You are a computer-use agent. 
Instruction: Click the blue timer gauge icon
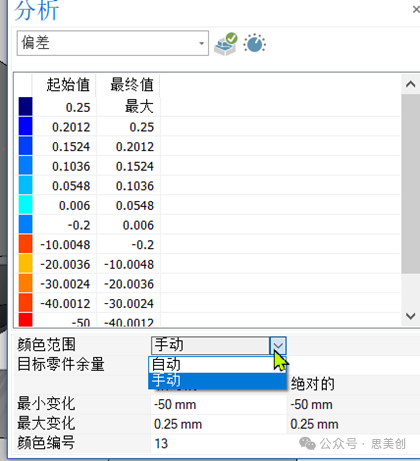[255, 43]
